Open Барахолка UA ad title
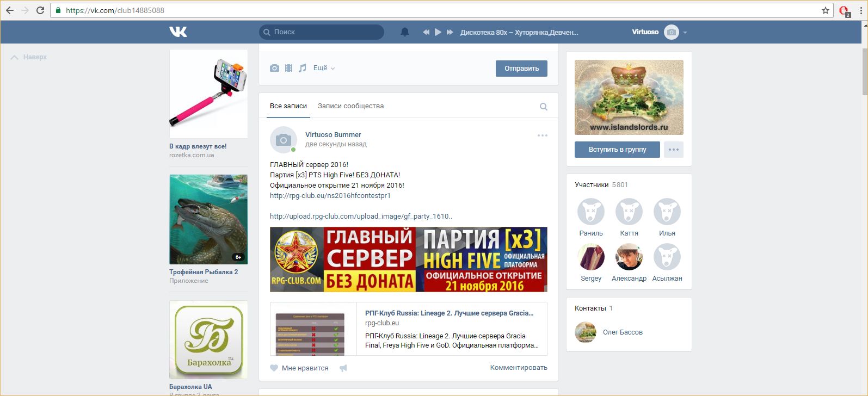The image size is (868, 396). click(x=190, y=387)
